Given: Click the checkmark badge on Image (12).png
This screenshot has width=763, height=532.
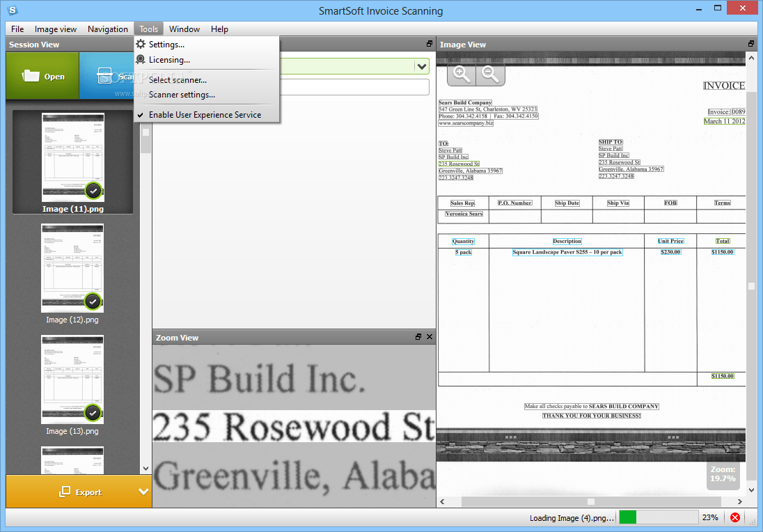Looking at the screenshot, I should [x=93, y=302].
